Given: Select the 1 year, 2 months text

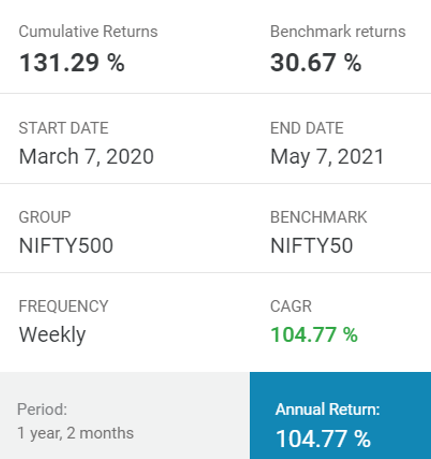Looking at the screenshot, I should pos(76,433).
